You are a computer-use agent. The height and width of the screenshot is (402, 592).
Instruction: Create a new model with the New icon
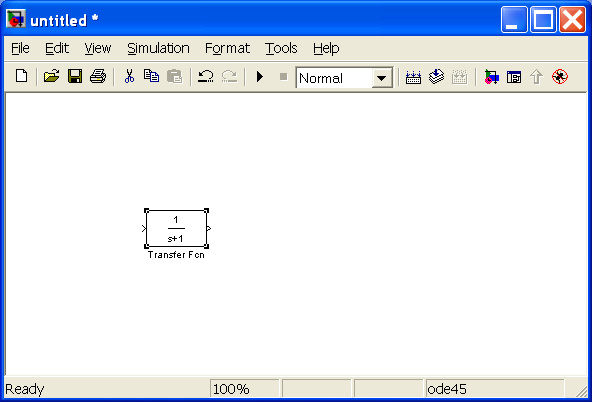[22, 77]
